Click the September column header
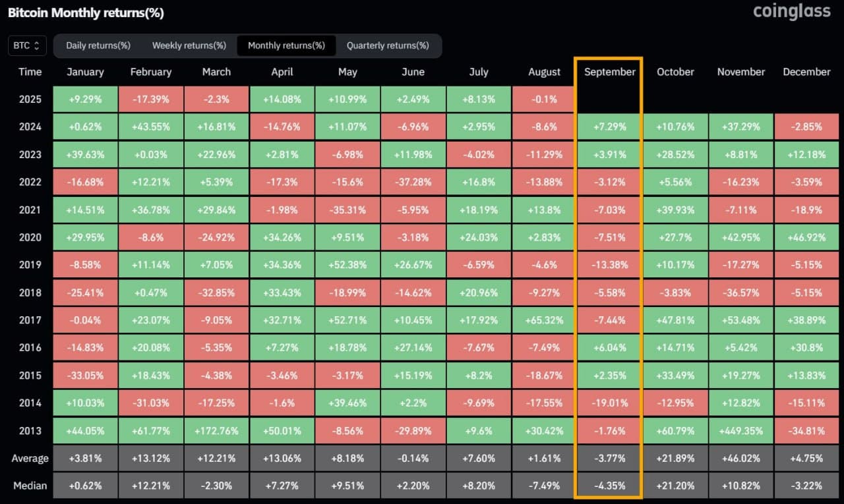This screenshot has height=504, width=844. [x=609, y=72]
